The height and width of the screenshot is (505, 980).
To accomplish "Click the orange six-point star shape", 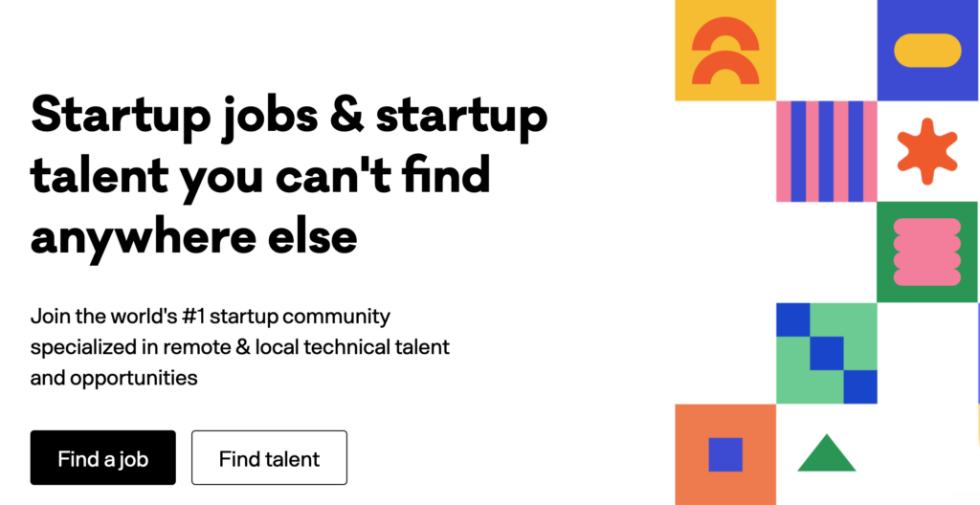I will (927, 151).
